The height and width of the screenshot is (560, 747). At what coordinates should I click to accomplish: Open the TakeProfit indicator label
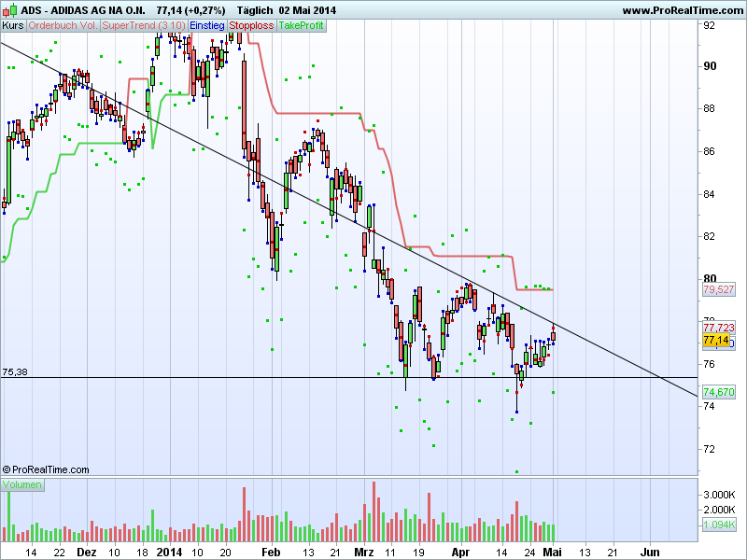click(301, 25)
